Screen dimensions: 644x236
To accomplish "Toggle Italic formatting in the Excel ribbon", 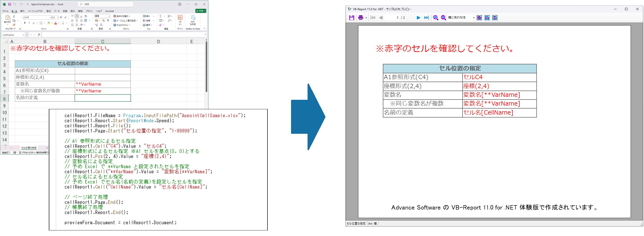I will pyautogui.click(x=29, y=23).
